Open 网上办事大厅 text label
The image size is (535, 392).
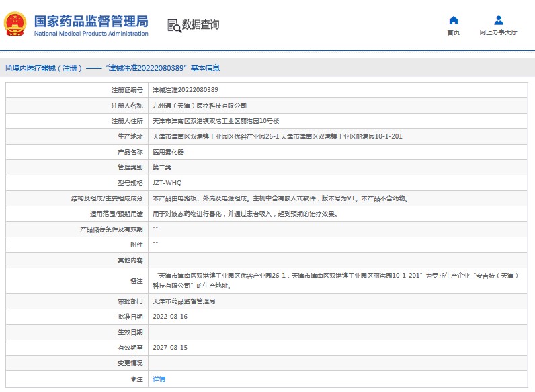(498, 32)
